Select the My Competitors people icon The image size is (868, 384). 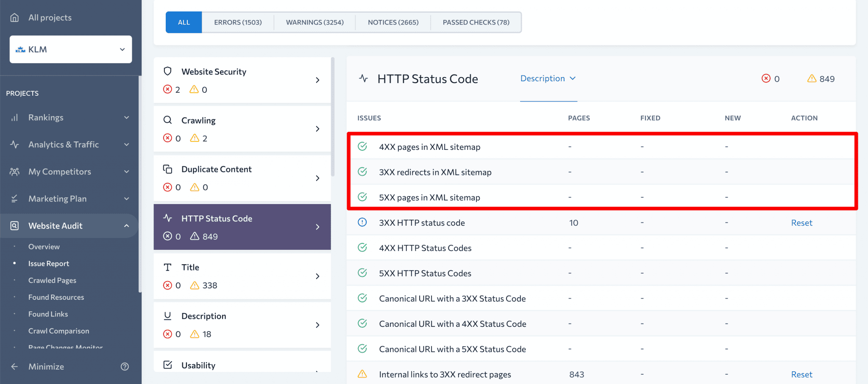pos(14,171)
